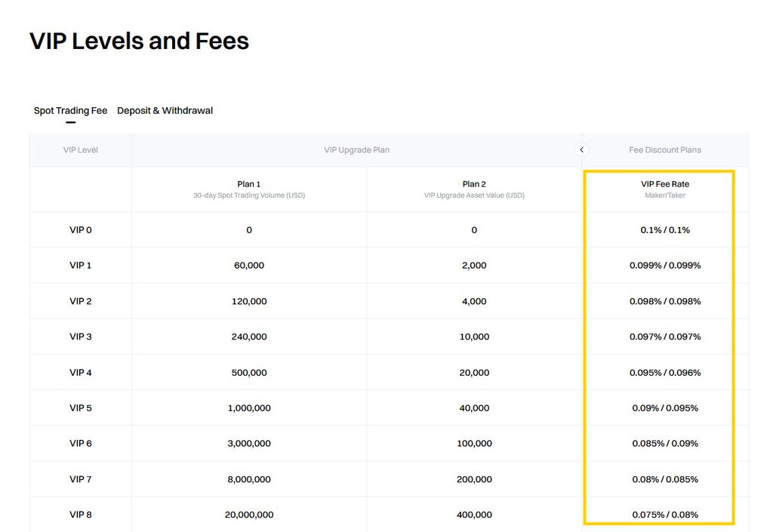This screenshot has width=773, height=532.
Task: Click the 0.09% / 0.095% fee rate
Action: tap(665, 408)
